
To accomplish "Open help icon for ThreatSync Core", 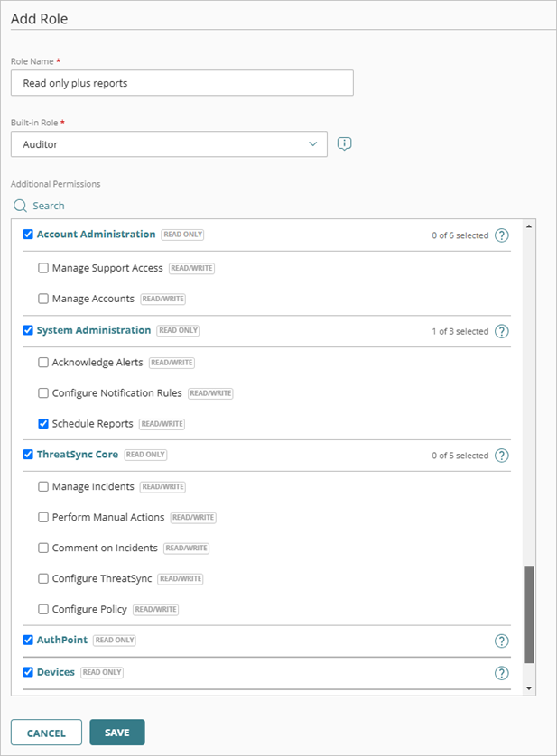I will 502,456.
